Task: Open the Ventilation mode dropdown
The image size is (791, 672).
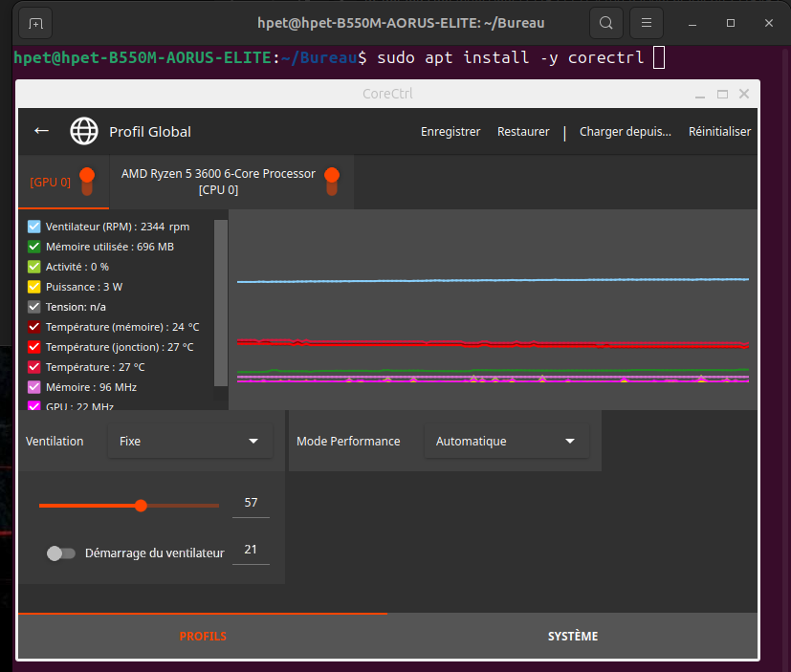Action: pyautogui.click(x=189, y=442)
